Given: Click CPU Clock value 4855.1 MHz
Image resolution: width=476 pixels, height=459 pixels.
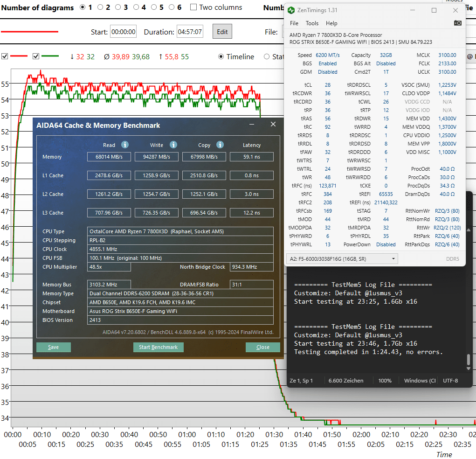Looking at the screenshot, I should click(x=180, y=249).
